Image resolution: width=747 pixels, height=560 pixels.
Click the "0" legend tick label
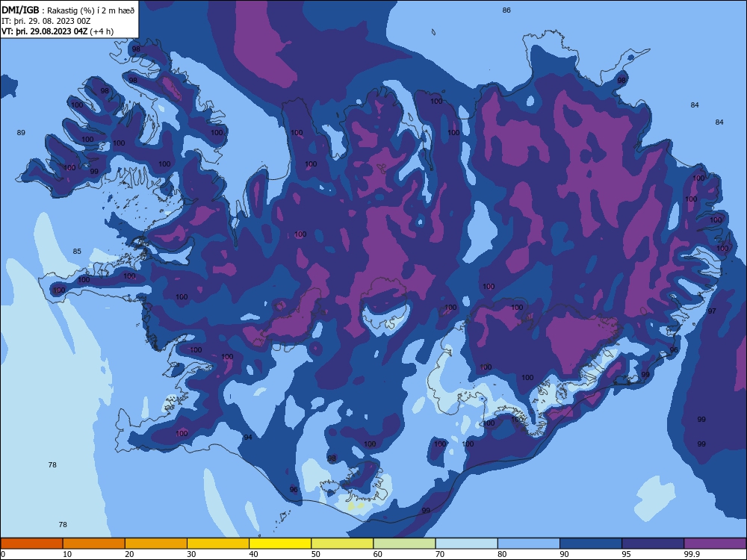click(3, 554)
